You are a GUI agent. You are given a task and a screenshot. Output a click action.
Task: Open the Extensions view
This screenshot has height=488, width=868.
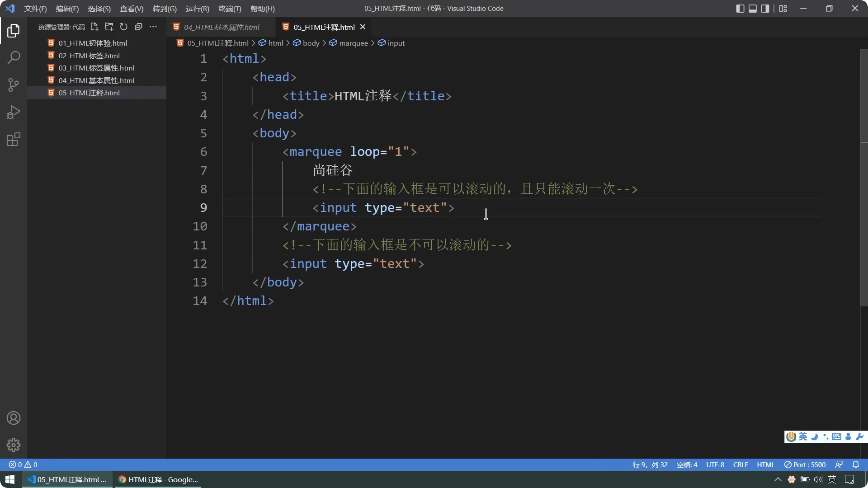tap(14, 139)
